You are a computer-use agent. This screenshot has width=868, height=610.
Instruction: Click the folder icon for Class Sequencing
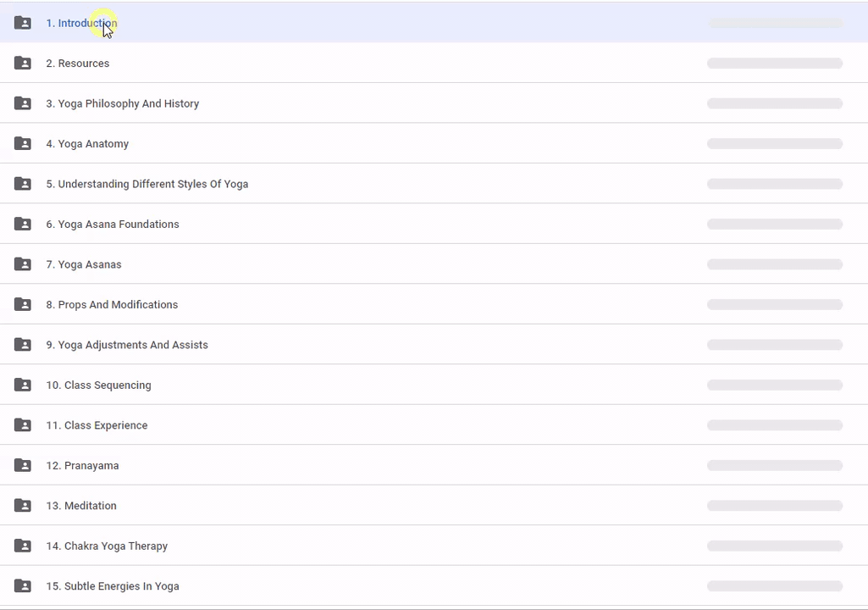click(x=23, y=385)
